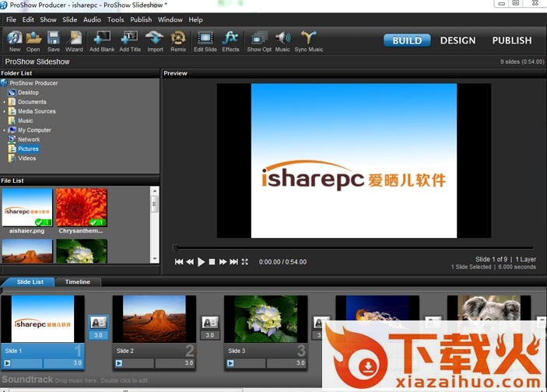Image resolution: width=547 pixels, height=392 pixels.
Task: Fast forward the preview
Action: (x=223, y=261)
